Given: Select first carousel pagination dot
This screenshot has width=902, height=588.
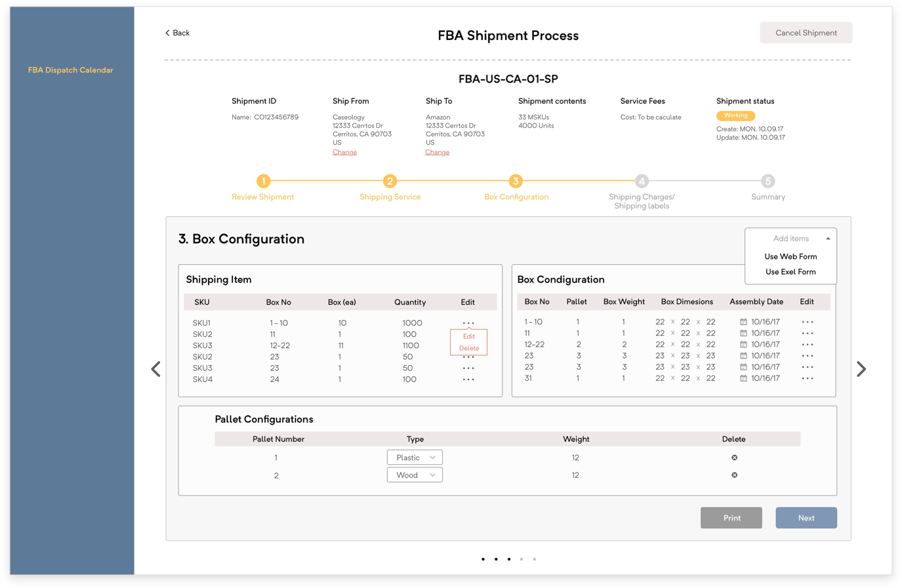Looking at the screenshot, I should pyautogui.click(x=483, y=559).
